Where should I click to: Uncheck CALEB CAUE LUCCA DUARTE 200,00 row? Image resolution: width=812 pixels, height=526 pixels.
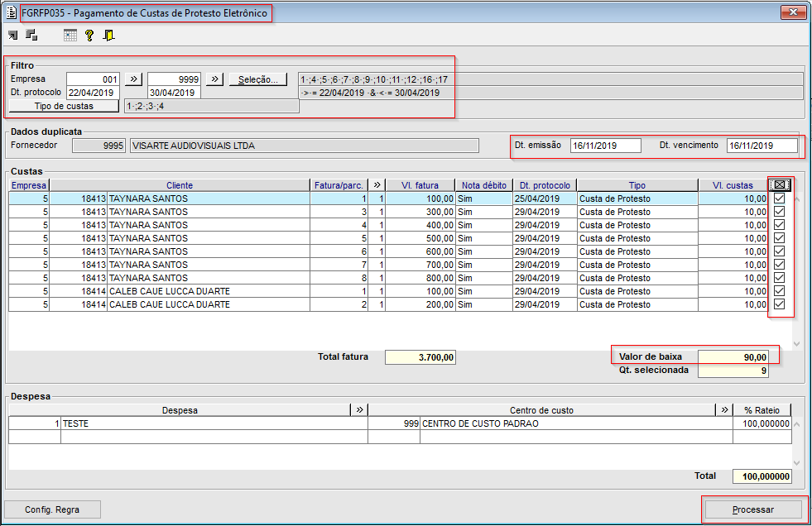(780, 304)
